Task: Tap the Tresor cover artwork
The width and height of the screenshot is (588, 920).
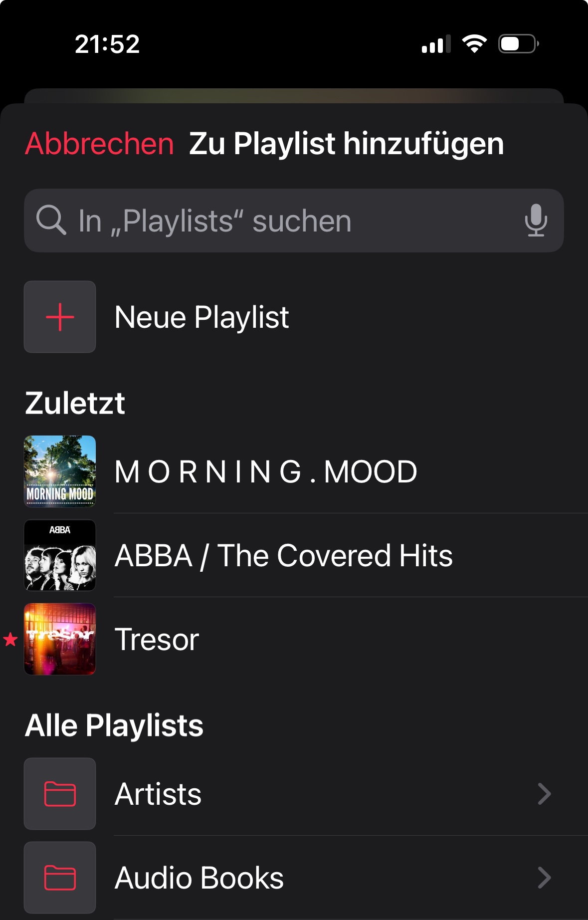Action: [60, 639]
